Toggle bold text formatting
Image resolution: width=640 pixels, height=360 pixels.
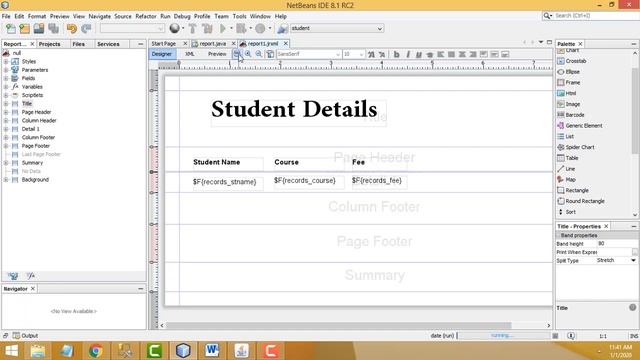(x=396, y=54)
